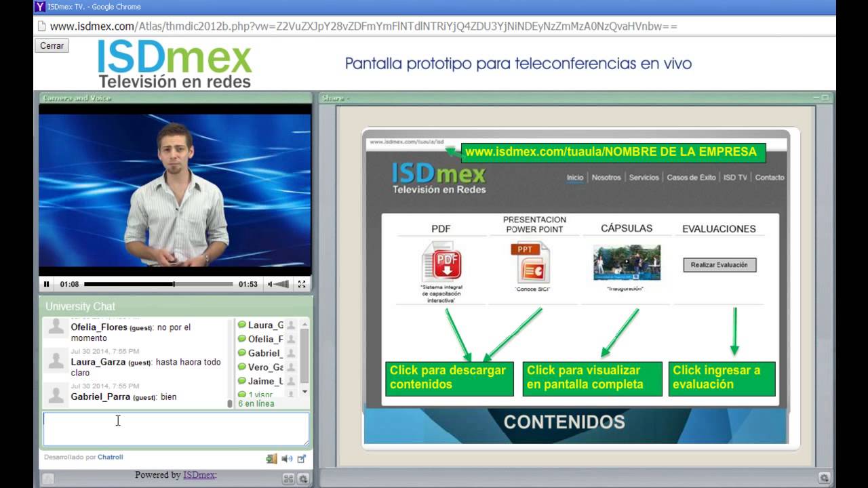This screenshot has height=488, width=868.
Task: Pop out the chat window icon
Action: [302, 459]
